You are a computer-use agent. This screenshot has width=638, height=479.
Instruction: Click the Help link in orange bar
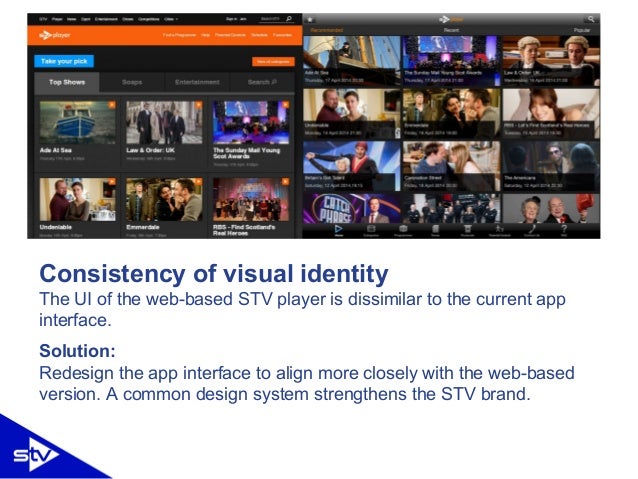tap(205, 35)
